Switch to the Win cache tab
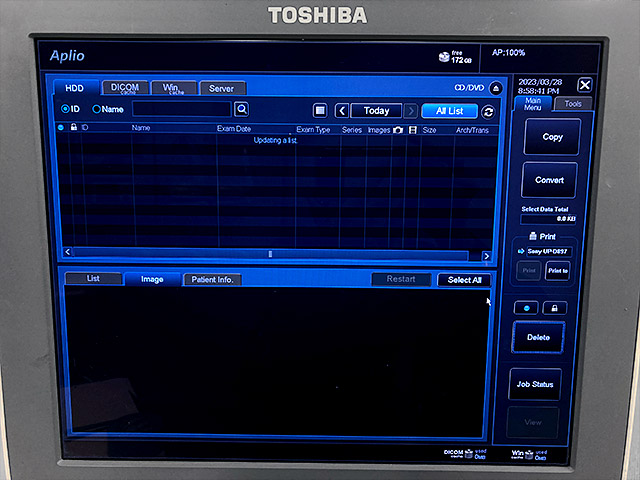This screenshot has height=480, width=640. coord(174,89)
